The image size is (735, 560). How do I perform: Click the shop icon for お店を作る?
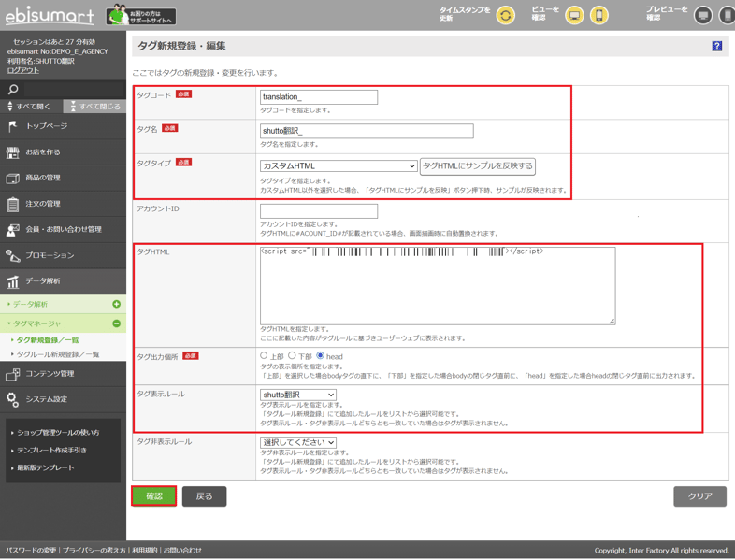13,151
